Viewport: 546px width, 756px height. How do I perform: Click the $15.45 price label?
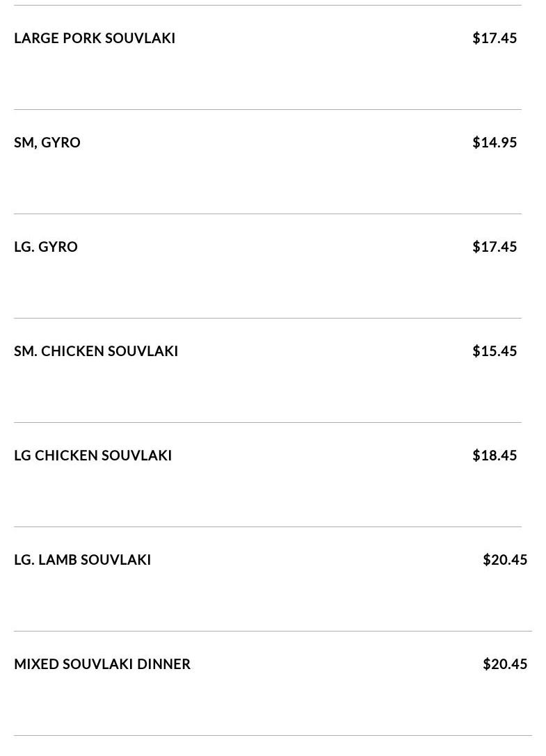[495, 351]
